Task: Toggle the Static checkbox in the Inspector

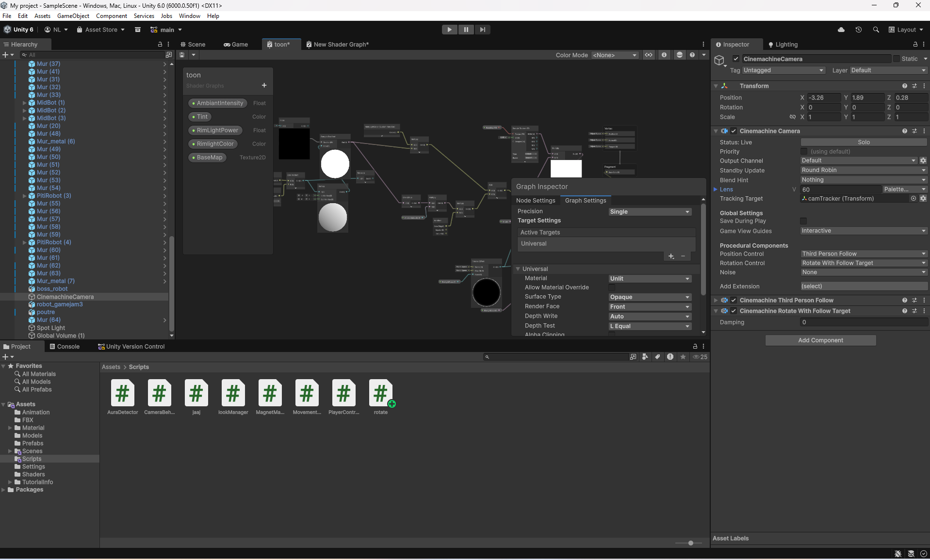Action: (896, 59)
